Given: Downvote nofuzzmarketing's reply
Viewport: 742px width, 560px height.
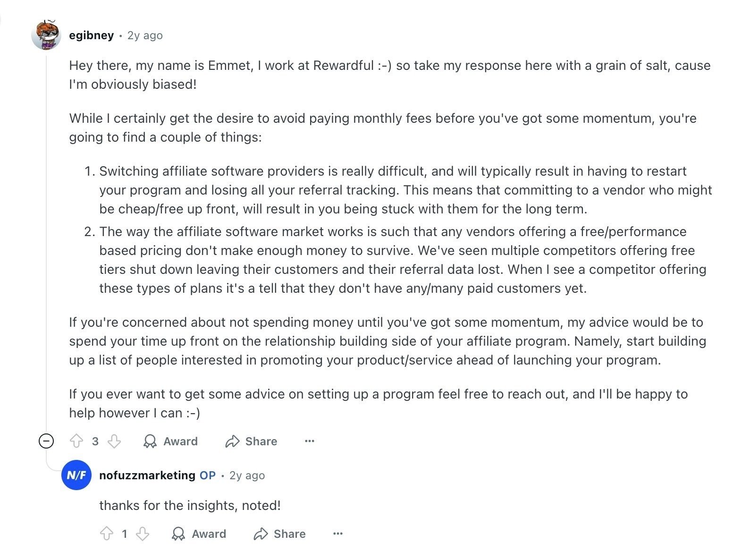Looking at the screenshot, I should [143, 534].
